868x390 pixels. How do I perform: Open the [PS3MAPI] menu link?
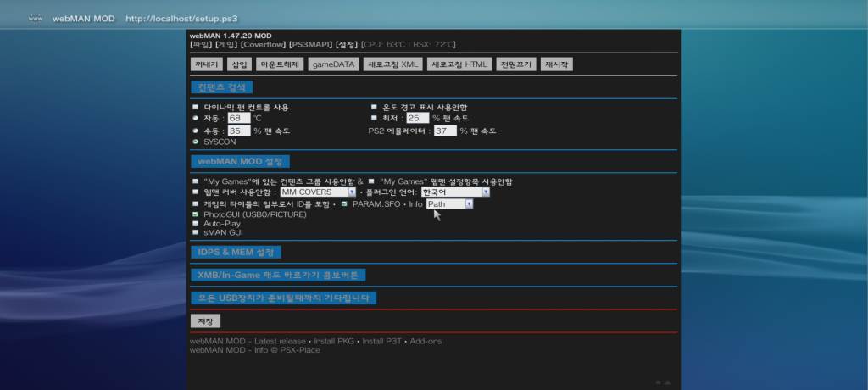pyautogui.click(x=311, y=44)
